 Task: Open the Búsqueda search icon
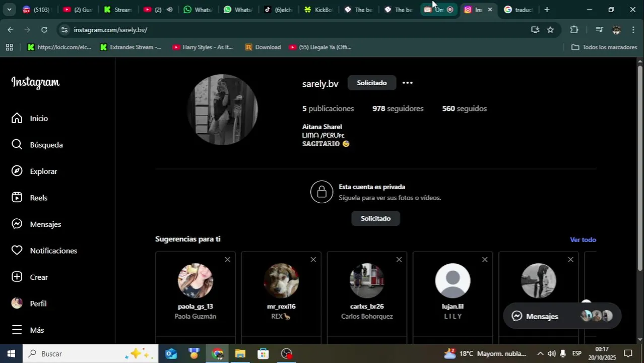[17, 145]
